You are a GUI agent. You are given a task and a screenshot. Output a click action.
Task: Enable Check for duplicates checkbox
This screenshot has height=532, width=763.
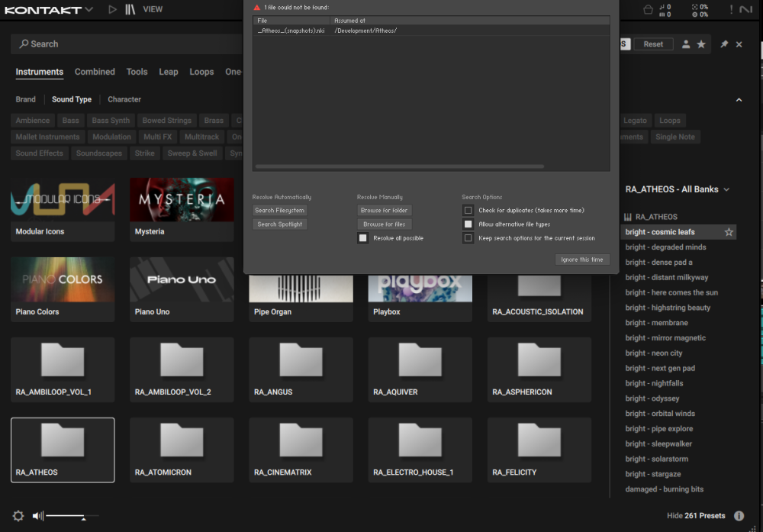click(468, 210)
